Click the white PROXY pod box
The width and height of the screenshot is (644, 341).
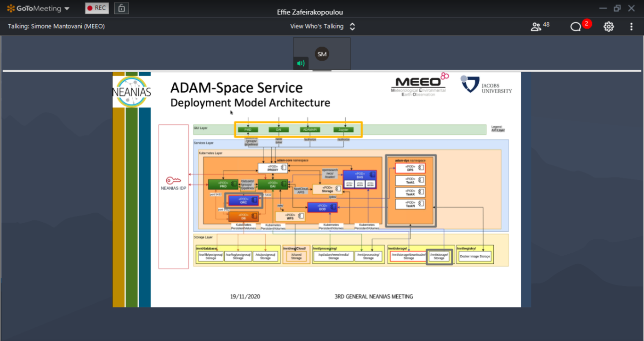[273, 168]
